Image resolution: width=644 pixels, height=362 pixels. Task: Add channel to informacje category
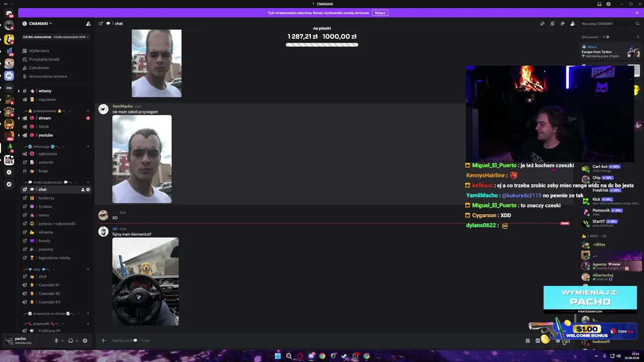(88, 147)
